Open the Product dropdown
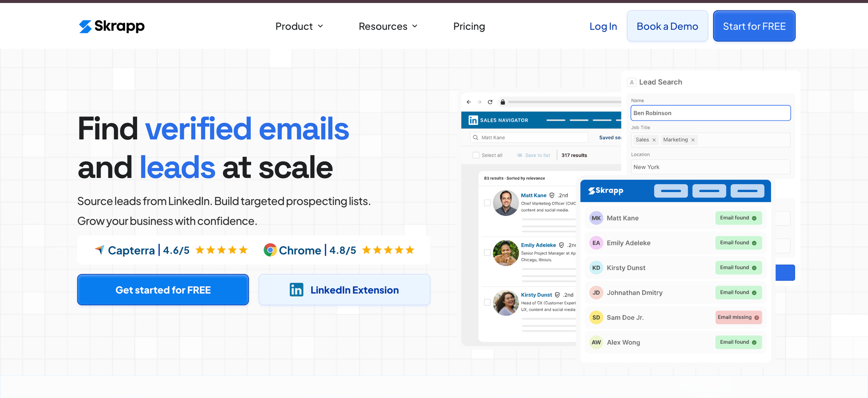The image size is (868, 398). pos(299,26)
